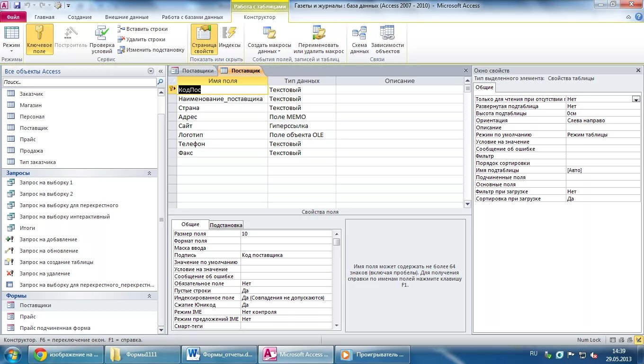Image resolution: width=644 pixels, height=364 pixels.
Task: Click the Адрес field name cell
Action: [222, 117]
